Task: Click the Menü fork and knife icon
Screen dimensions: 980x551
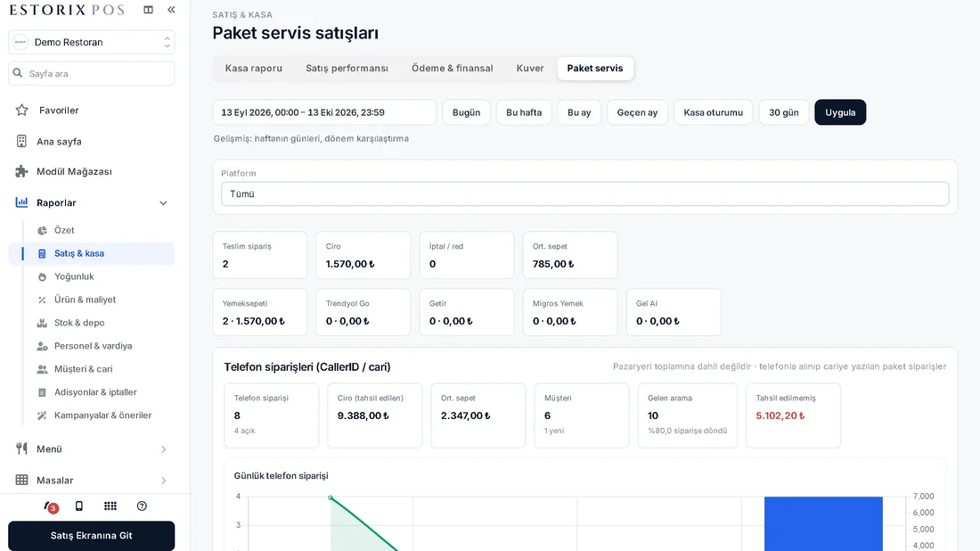Action: pyautogui.click(x=22, y=448)
